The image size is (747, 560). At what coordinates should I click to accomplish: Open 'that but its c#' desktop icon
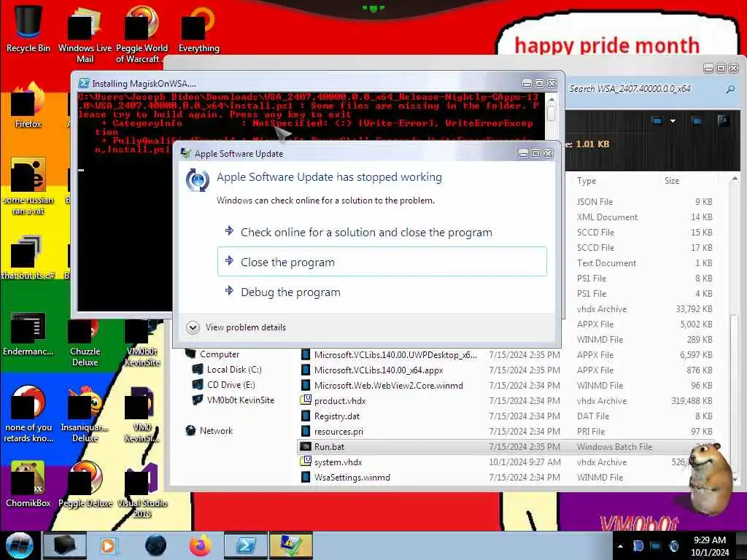28,257
